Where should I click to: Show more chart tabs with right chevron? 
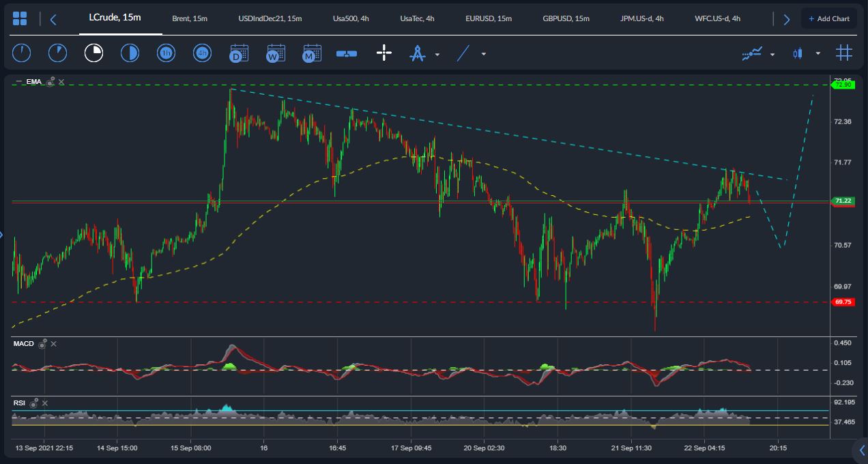click(786, 20)
